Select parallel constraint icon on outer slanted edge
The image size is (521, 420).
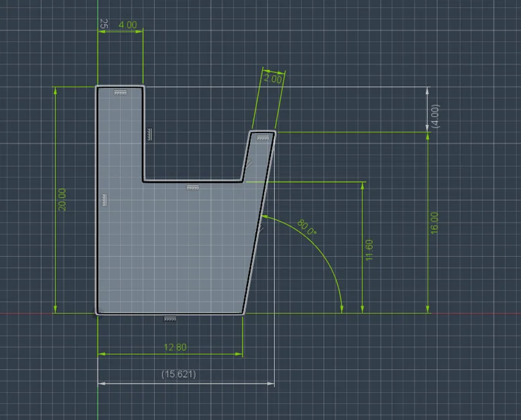point(259,229)
